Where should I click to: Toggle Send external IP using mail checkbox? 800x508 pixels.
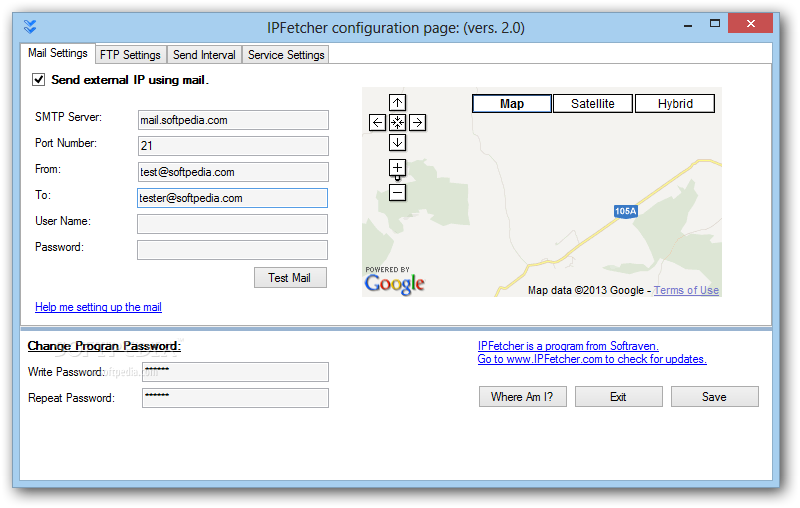39,80
